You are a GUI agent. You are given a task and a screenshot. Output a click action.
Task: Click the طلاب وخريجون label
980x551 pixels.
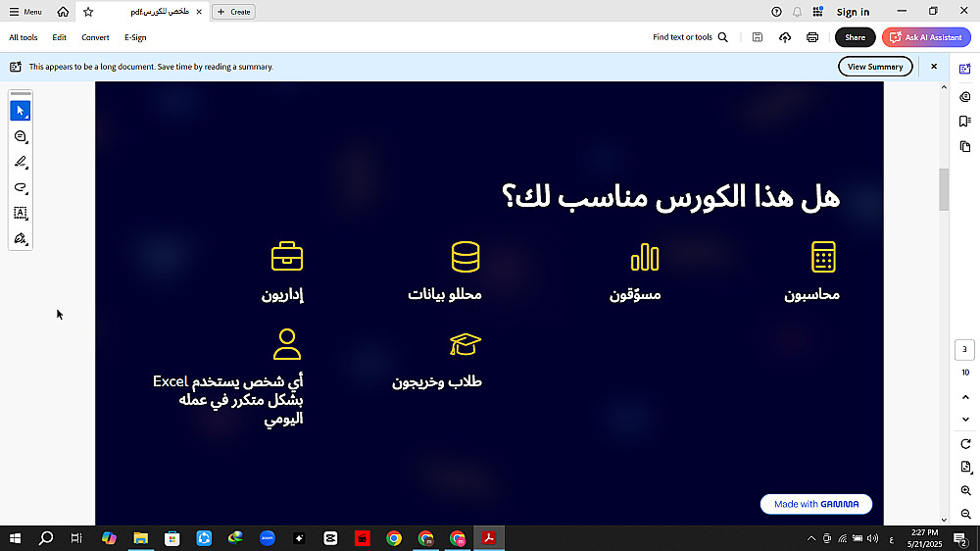(437, 382)
